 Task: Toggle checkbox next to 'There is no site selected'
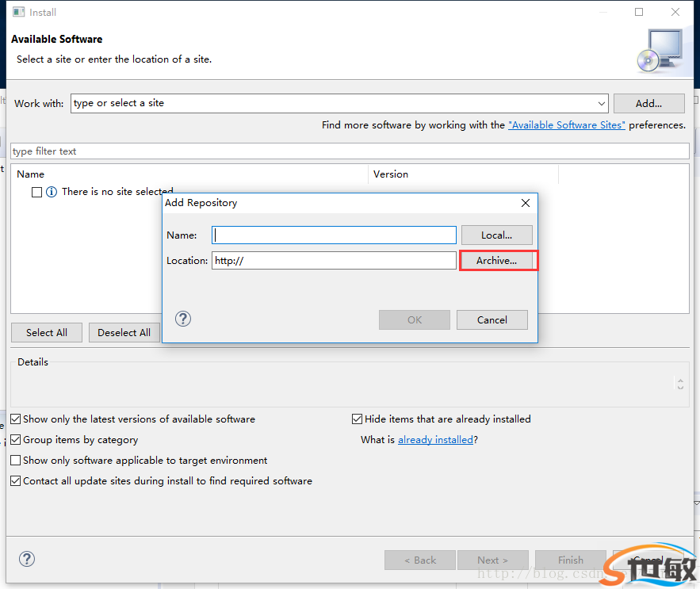(x=37, y=192)
